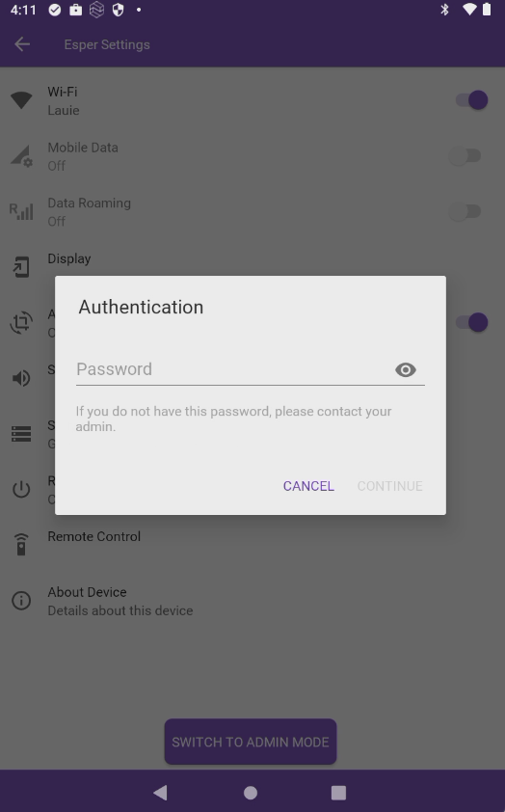
Task: Enable the Mobile Data switch
Action: point(465,156)
